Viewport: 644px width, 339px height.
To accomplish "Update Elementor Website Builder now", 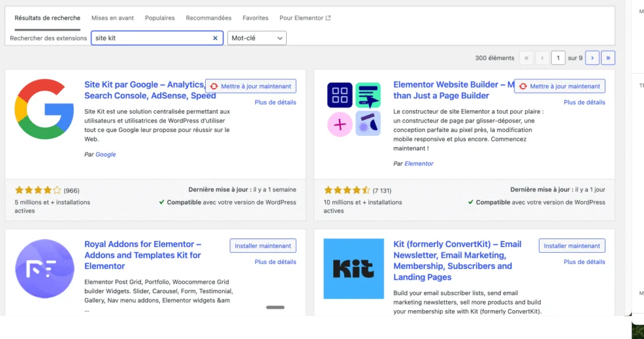I will (560, 86).
